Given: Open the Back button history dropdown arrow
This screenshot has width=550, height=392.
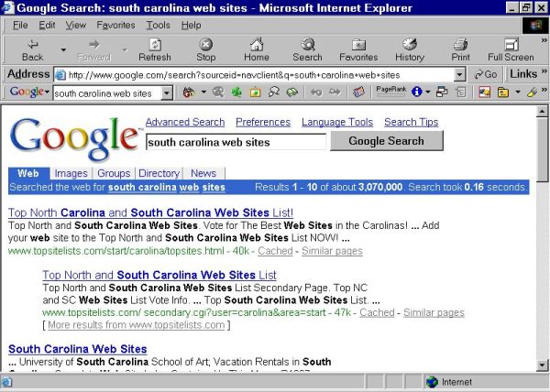Looking at the screenshot, I should [63, 49].
